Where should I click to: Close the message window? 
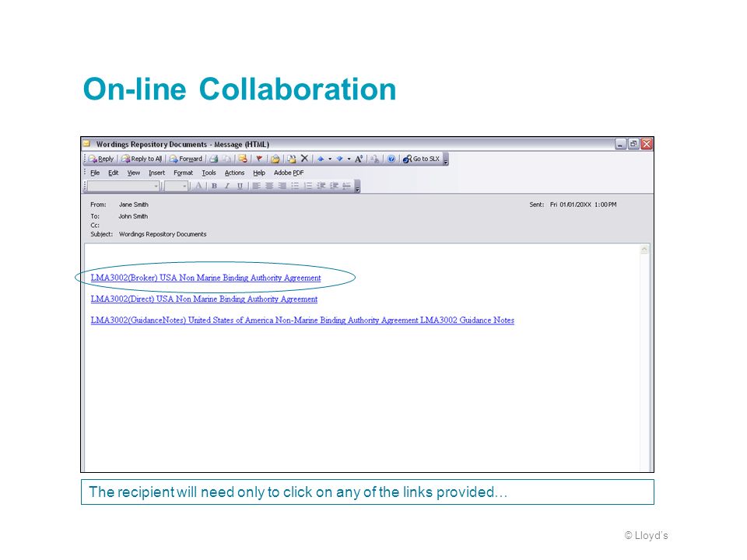pyautogui.click(x=647, y=144)
